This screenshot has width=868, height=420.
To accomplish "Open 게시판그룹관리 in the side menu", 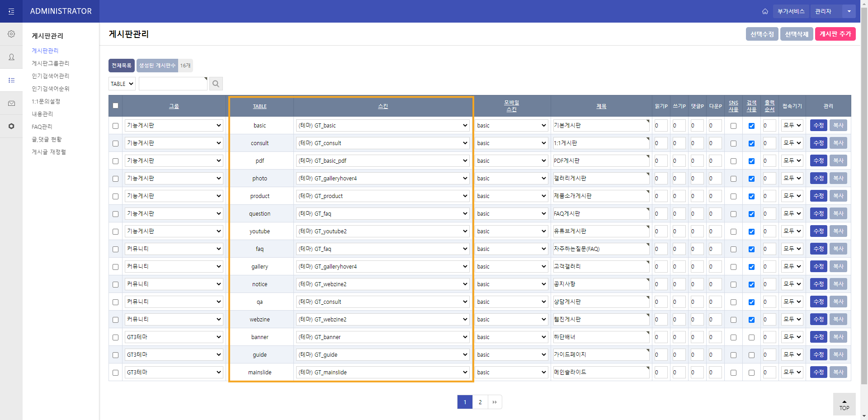I will click(x=51, y=63).
